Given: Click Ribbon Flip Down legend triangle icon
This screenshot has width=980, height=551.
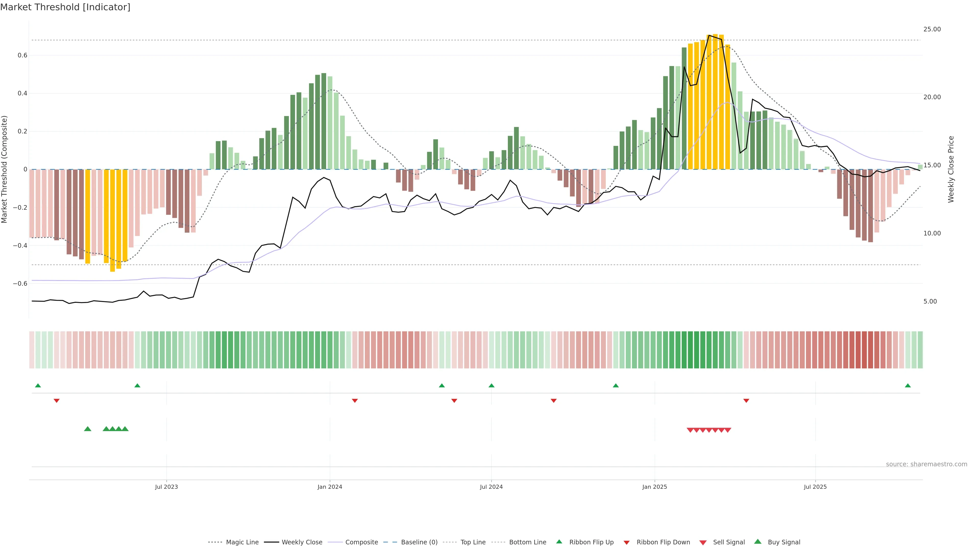Looking at the screenshot, I should coord(627,543).
